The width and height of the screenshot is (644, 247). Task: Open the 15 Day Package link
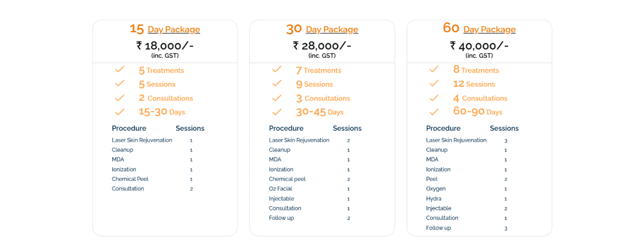[174, 29]
